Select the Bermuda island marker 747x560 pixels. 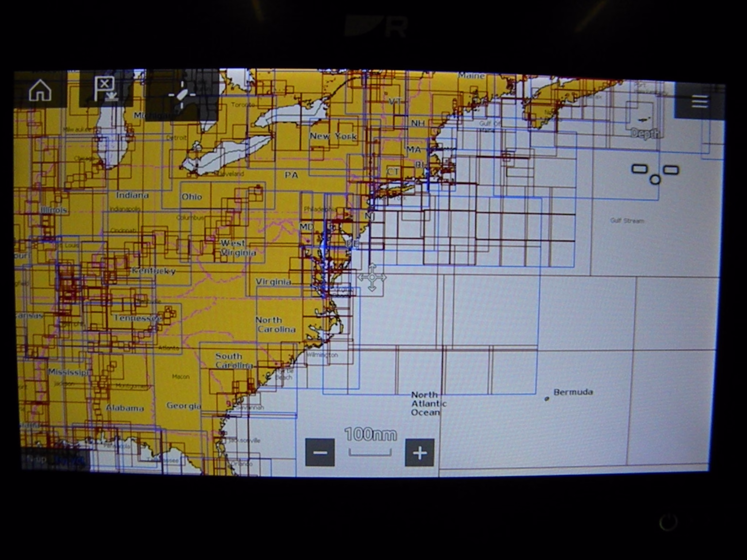(547, 398)
